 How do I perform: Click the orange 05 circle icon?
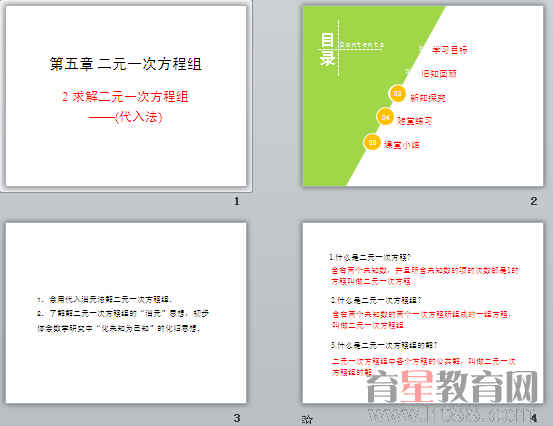[x=372, y=142]
